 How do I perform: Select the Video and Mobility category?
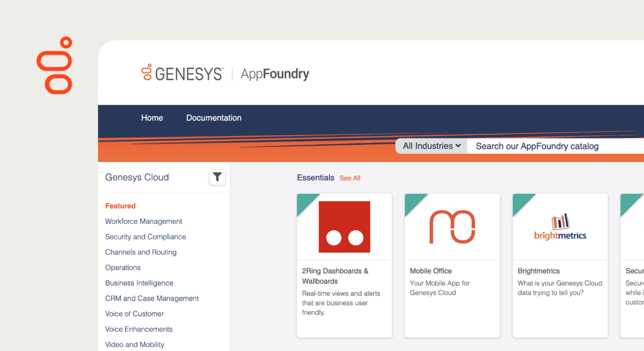[x=135, y=344]
